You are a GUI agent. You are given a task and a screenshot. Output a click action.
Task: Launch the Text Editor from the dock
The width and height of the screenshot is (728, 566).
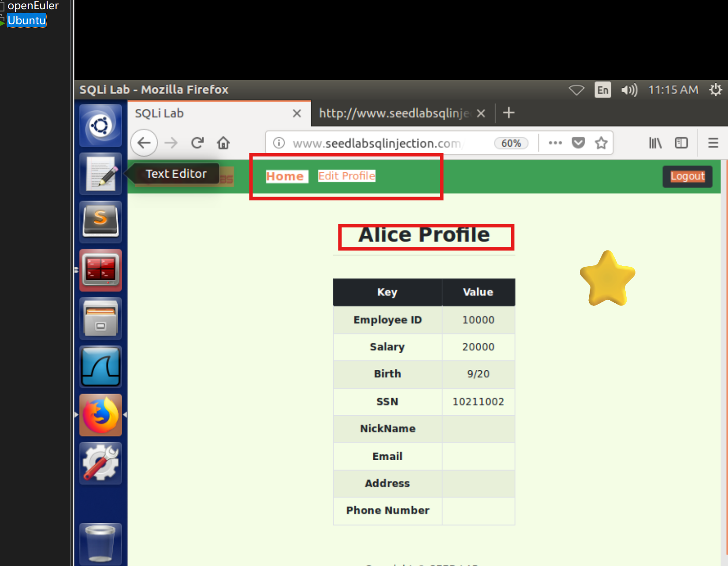tap(100, 174)
